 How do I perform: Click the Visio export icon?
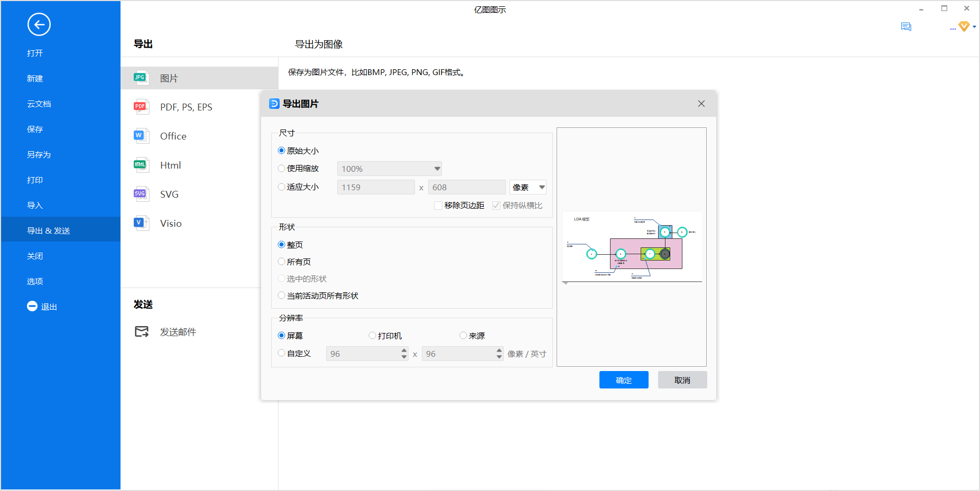coord(140,223)
